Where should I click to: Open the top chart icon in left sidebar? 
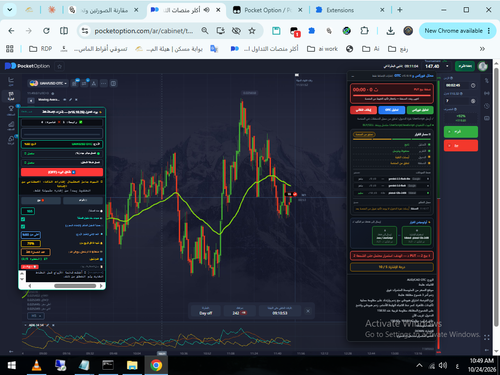(11, 80)
